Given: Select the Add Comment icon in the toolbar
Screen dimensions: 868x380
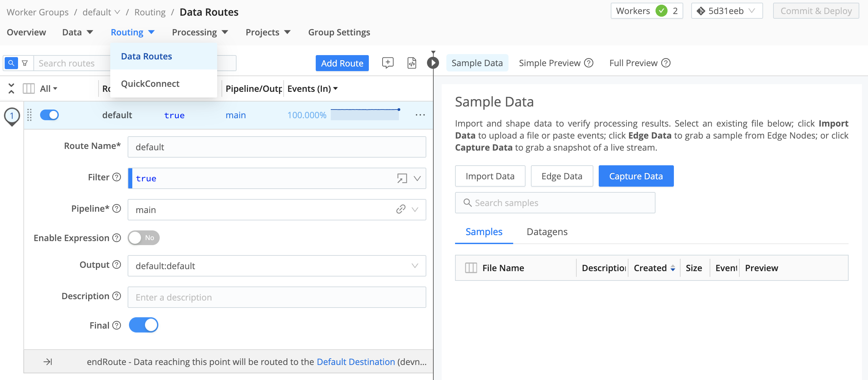Looking at the screenshot, I should (388, 63).
